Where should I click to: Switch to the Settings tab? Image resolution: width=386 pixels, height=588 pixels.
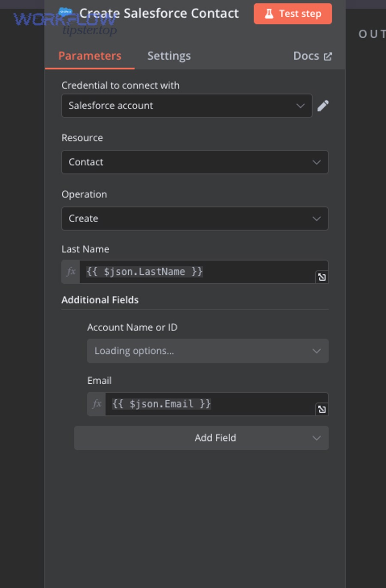pos(169,56)
